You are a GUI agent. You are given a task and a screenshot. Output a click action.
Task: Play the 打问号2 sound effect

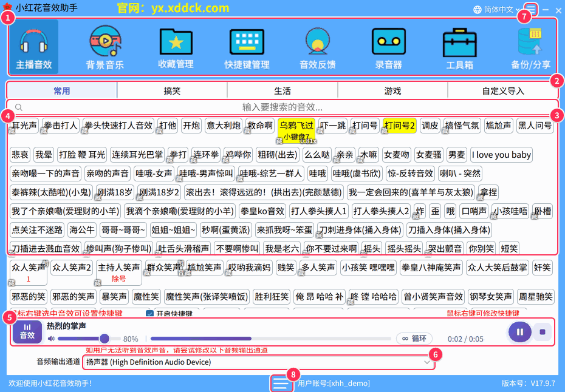pos(399,126)
